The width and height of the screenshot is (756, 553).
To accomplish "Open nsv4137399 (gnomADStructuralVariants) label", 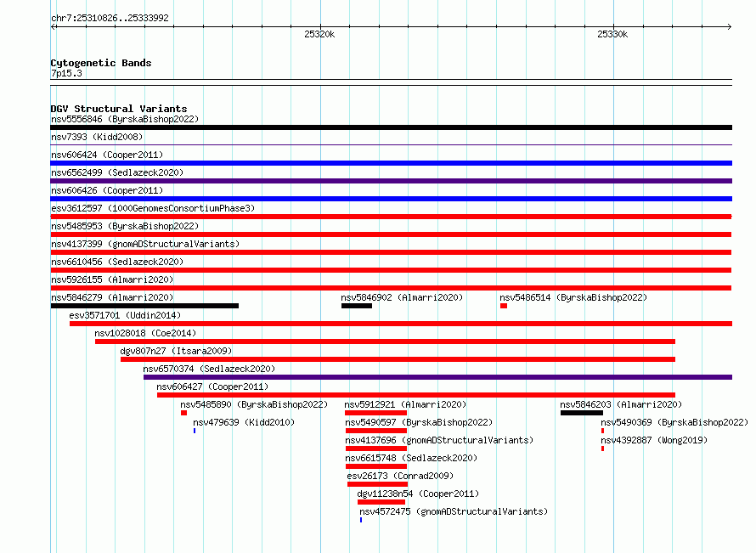I will pyautogui.click(x=145, y=244).
